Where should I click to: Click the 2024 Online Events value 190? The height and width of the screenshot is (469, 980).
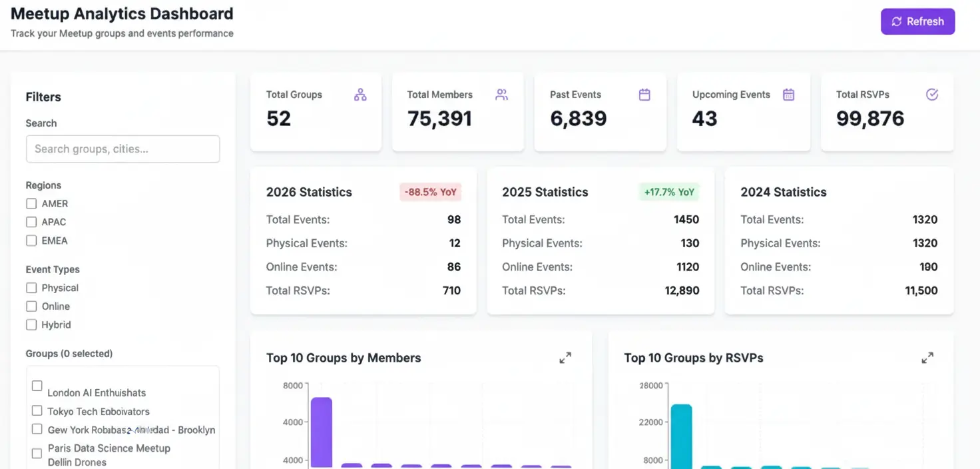click(929, 267)
